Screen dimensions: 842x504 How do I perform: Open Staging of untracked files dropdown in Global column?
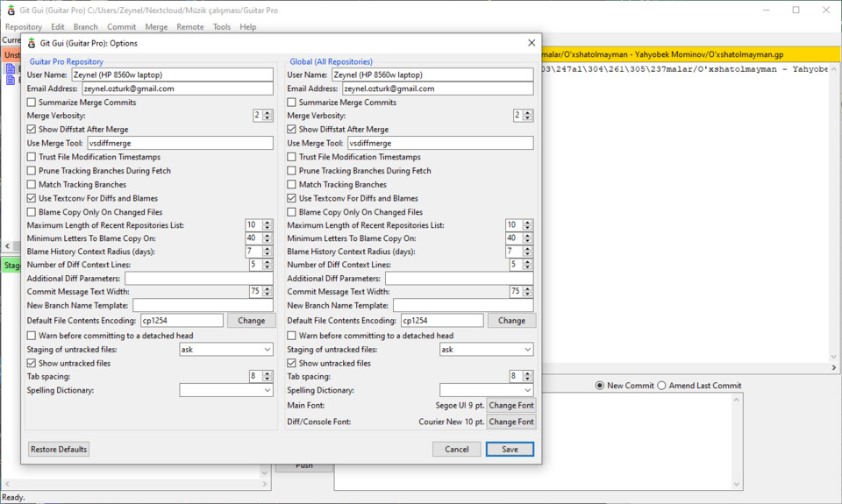(486, 350)
